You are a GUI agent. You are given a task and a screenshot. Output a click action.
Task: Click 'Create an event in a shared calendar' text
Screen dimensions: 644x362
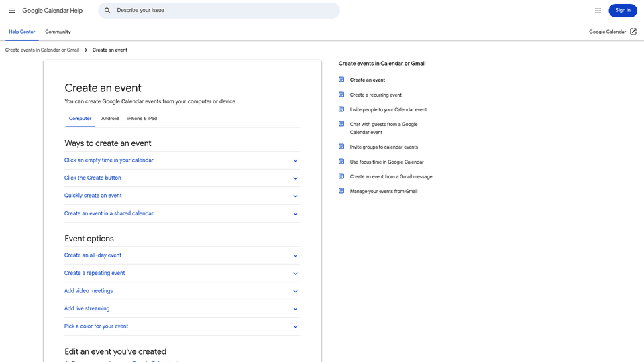(x=109, y=213)
